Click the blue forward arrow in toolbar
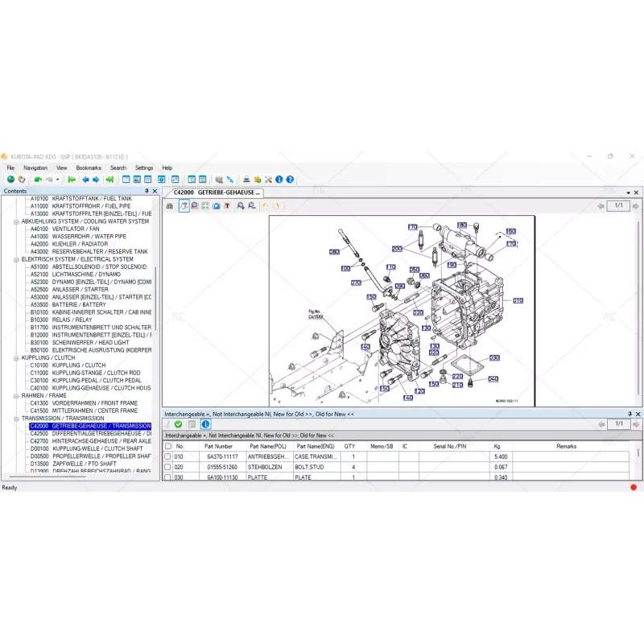The image size is (644, 644). tap(96, 180)
